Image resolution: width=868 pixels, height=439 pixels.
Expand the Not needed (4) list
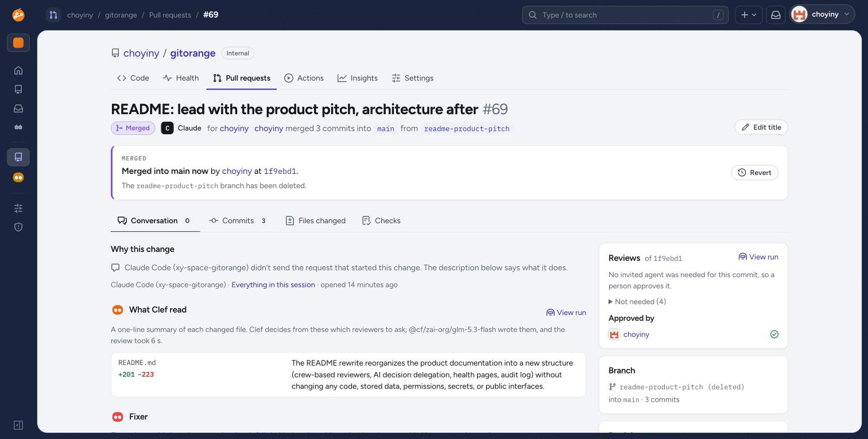pyautogui.click(x=637, y=302)
